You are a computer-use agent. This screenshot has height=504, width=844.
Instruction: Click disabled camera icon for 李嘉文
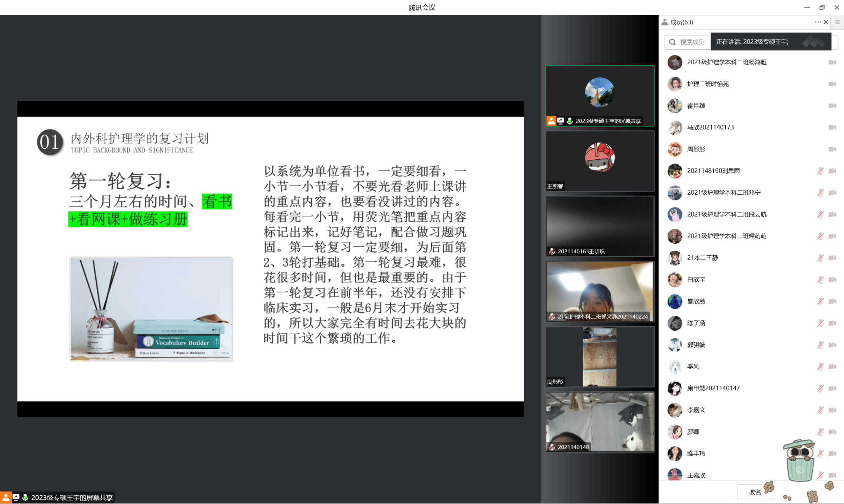832,410
